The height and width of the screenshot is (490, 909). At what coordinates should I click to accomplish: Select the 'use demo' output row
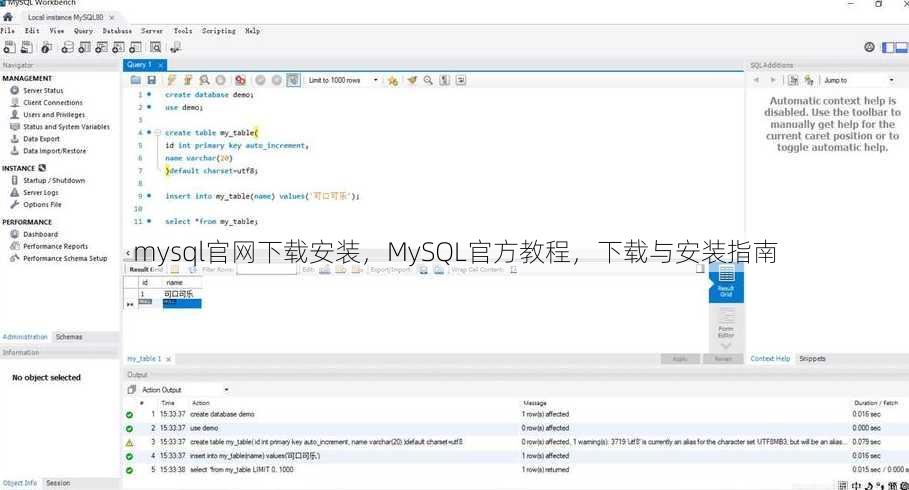(516, 428)
